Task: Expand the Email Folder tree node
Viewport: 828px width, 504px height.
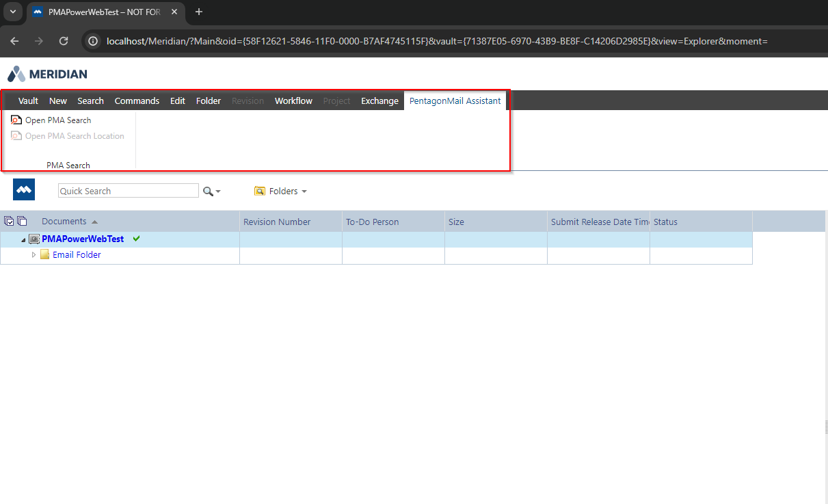Action: (34, 255)
